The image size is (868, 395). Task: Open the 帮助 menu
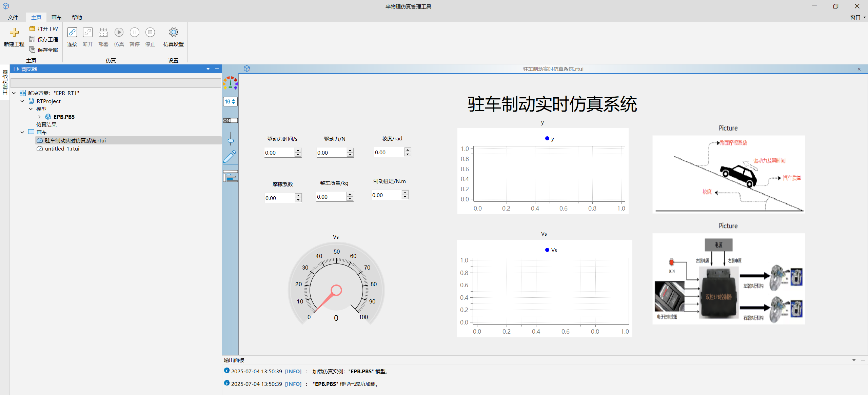coord(77,17)
